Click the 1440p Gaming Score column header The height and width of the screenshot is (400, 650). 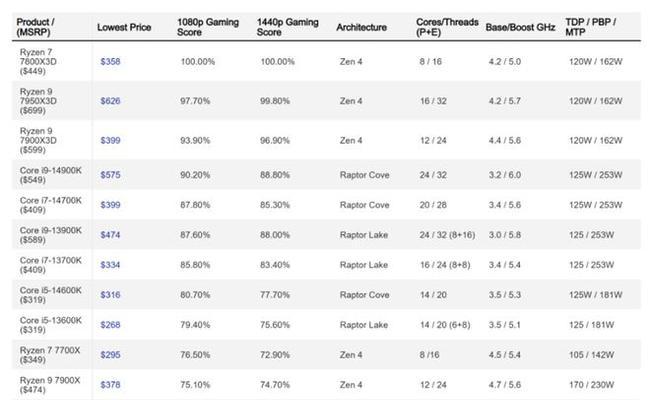[287, 27]
